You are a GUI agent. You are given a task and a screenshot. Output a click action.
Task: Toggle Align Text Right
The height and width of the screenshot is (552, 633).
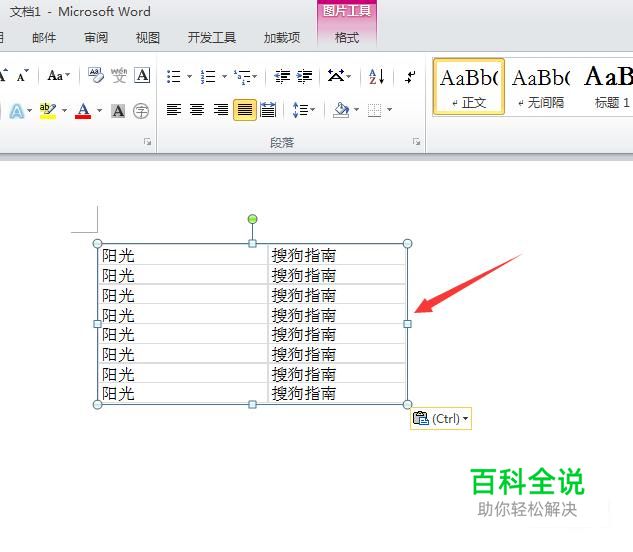click(x=221, y=110)
